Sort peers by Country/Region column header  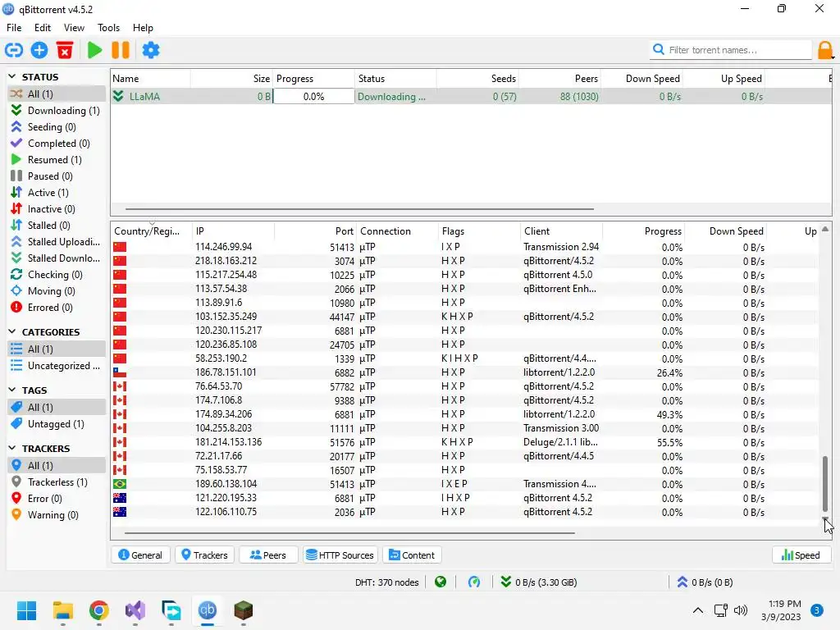point(151,231)
